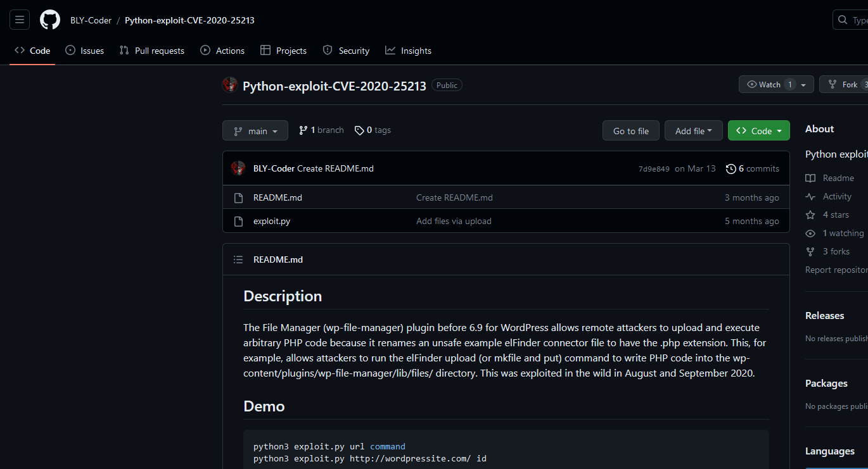Click the book icon next to Readme
Screen dimensions: 868x469
(810, 178)
